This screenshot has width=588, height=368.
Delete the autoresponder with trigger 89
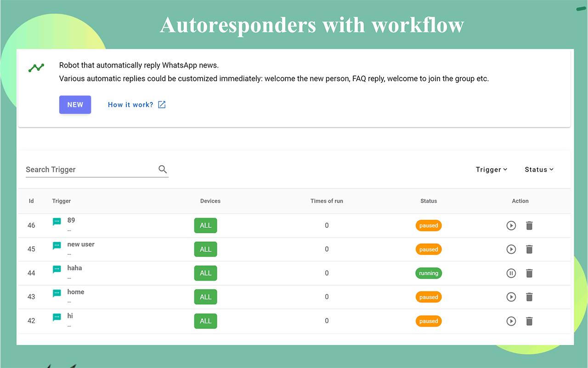pyautogui.click(x=529, y=225)
